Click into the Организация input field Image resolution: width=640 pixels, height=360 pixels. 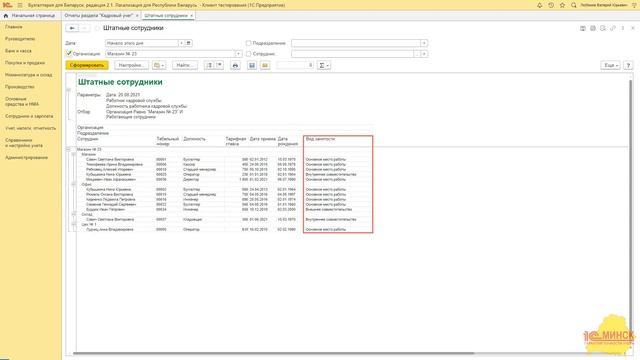click(170, 54)
